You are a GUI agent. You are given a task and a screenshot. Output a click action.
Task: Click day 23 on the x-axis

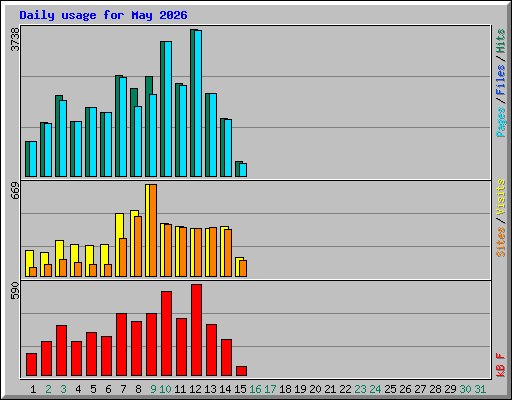coord(360,389)
